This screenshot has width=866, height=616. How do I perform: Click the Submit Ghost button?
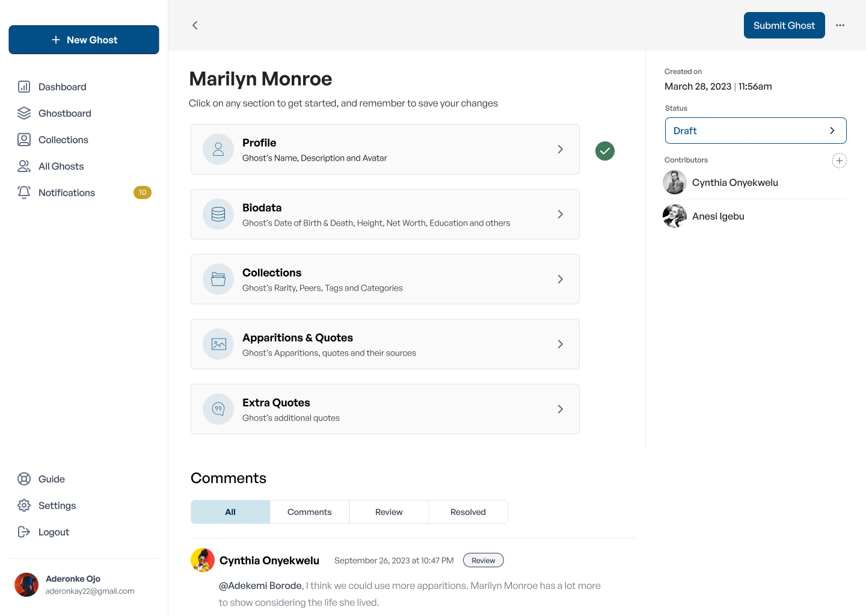(x=784, y=25)
